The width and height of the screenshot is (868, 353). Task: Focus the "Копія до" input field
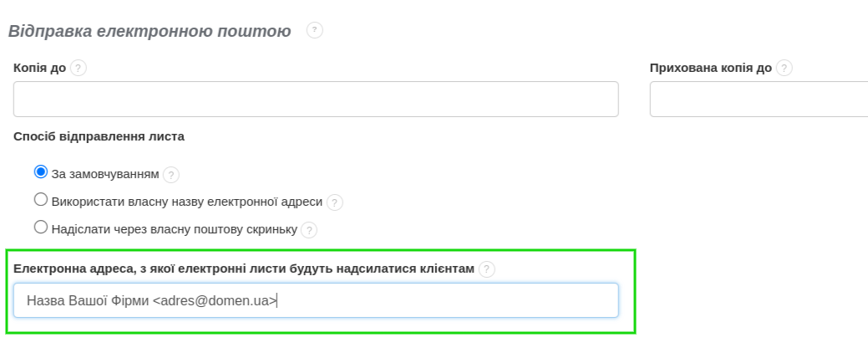pos(316,99)
